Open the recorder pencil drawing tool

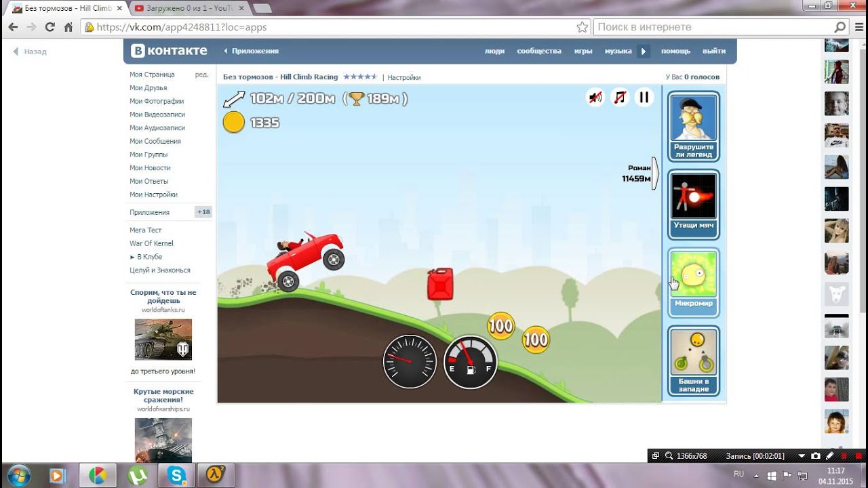(x=829, y=456)
